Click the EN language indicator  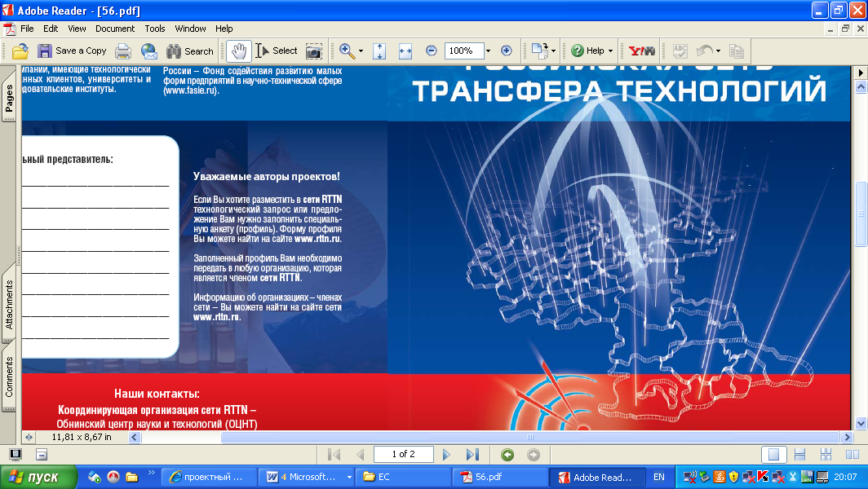[x=659, y=477]
